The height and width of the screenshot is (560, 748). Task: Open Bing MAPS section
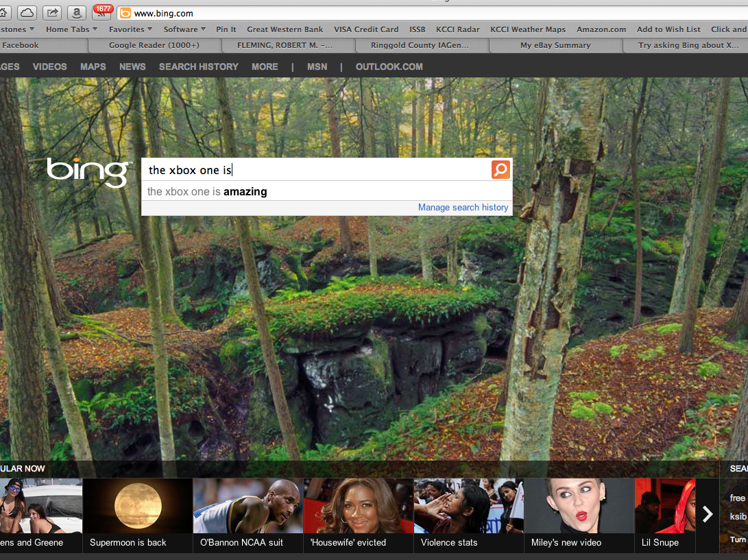(x=93, y=66)
